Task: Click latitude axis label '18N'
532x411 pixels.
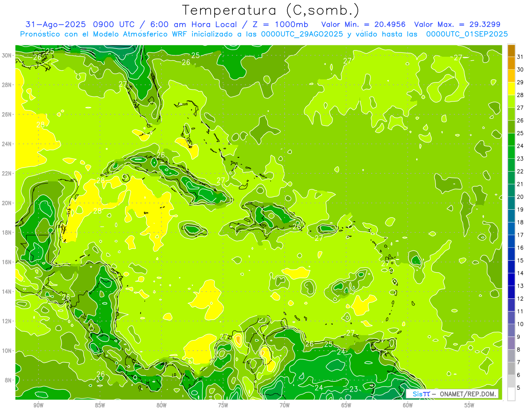Action: pyautogui.click(x=7, y=232)
